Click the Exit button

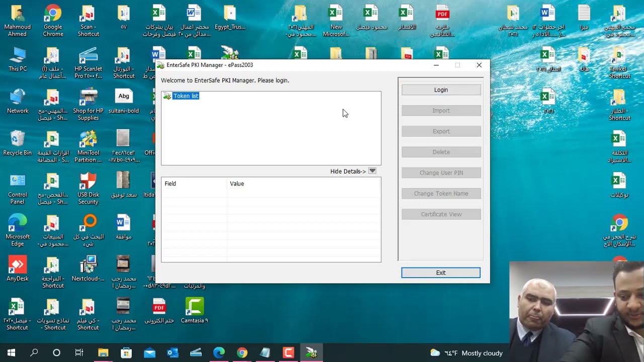[441, 273]
